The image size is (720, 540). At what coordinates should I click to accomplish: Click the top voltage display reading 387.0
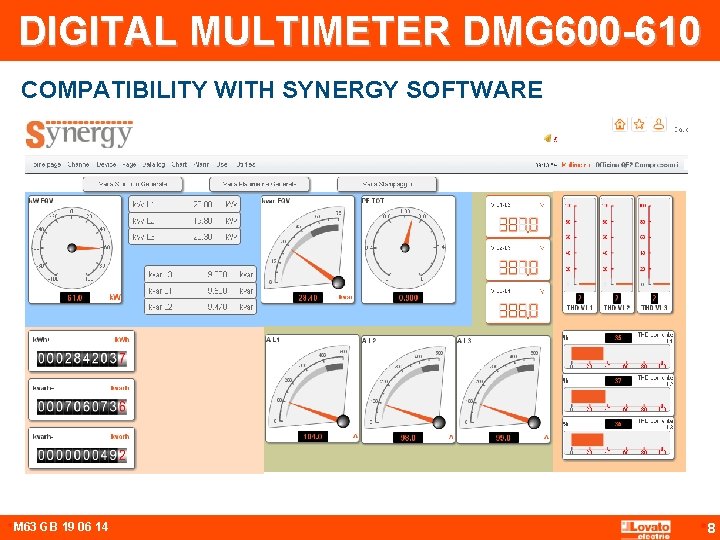518,217
